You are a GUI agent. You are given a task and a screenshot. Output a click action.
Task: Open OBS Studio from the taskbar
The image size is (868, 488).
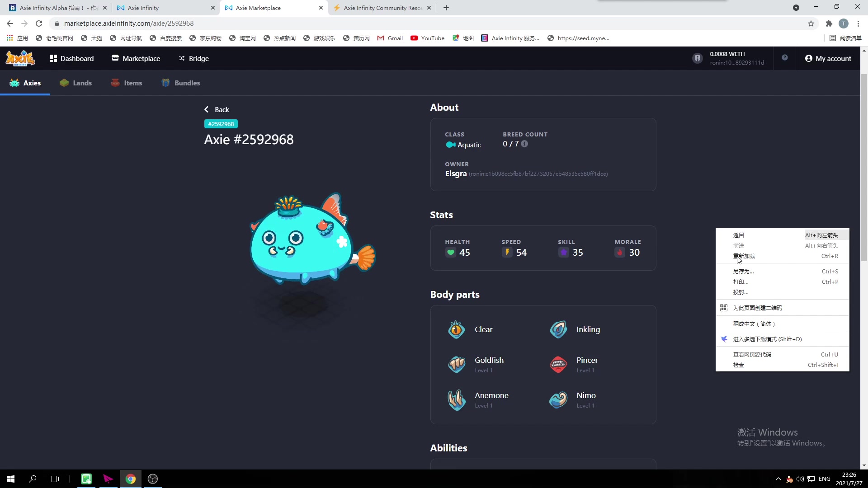coord(153,479)
